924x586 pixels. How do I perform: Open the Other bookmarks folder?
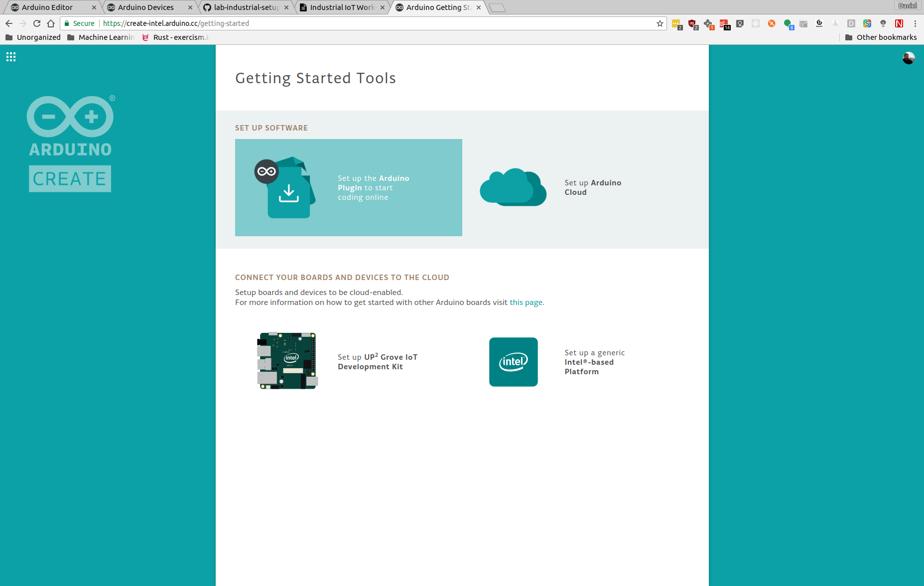881,37
